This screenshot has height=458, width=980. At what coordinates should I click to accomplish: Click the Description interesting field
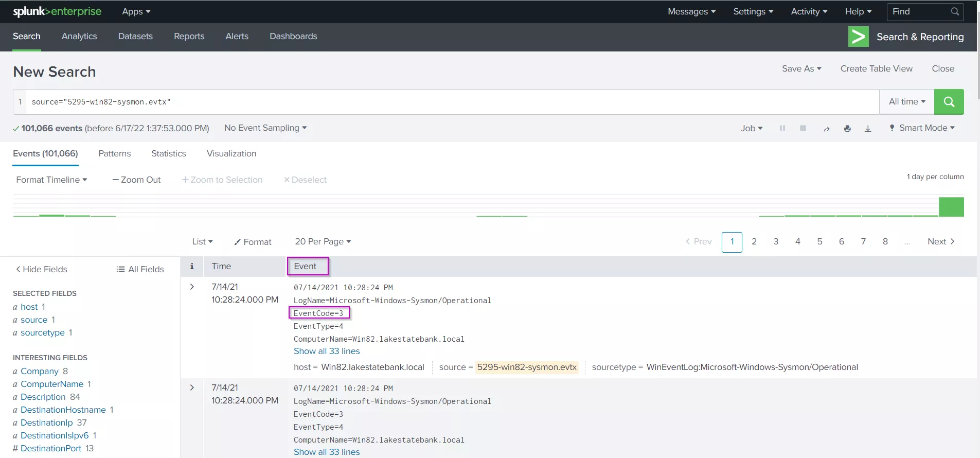(43, 397)
